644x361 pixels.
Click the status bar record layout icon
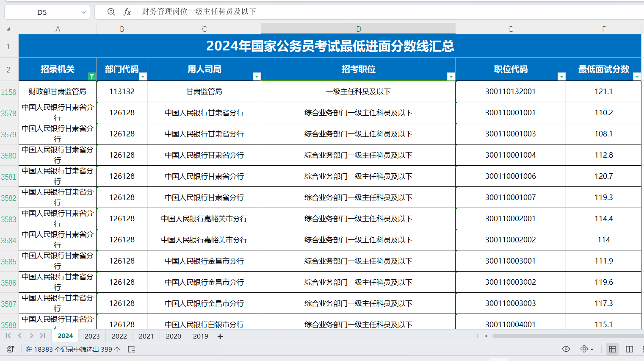[x=131, y=349]
